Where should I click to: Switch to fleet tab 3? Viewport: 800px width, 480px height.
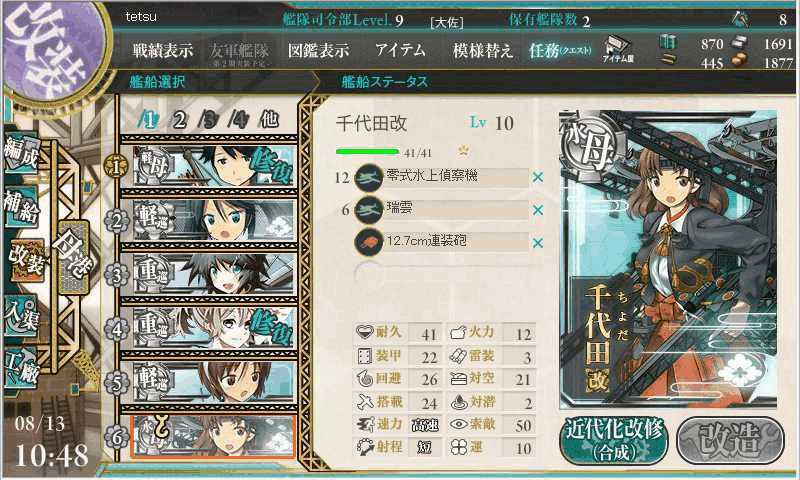tap(209, 120)
